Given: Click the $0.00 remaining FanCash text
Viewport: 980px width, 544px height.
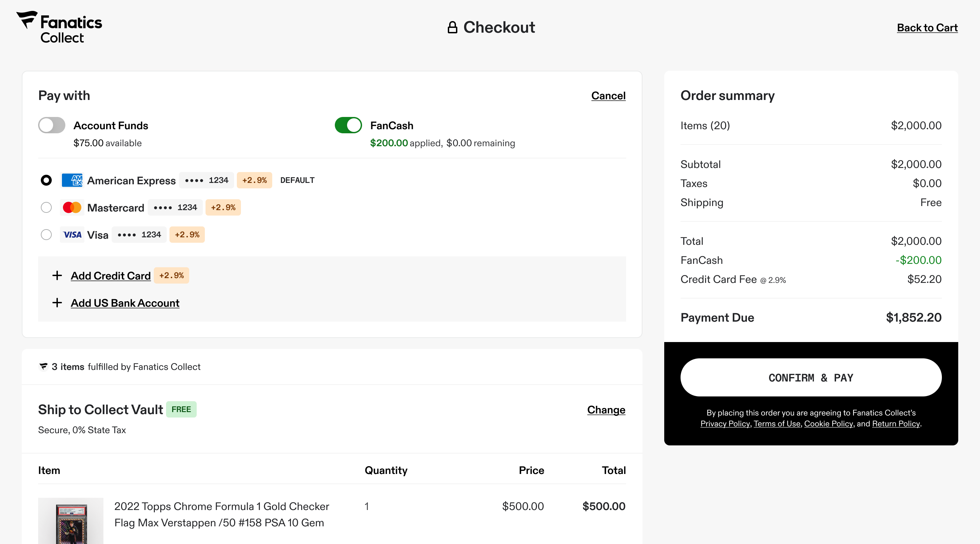Looking at the screenshot, I should tap(480, 143).
